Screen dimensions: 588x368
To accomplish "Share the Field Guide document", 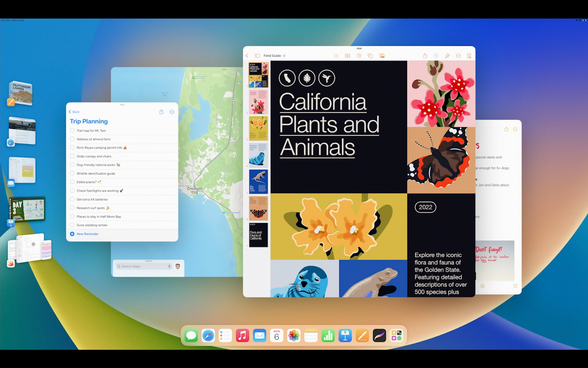I will pos(425,55).
